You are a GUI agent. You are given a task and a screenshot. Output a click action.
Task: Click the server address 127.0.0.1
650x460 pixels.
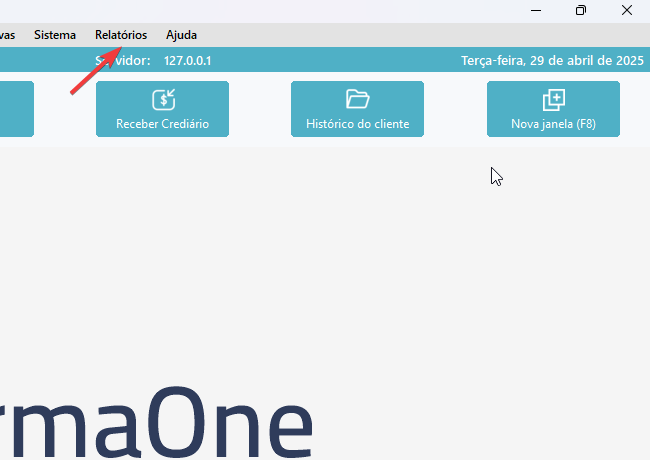pos(187,61)
